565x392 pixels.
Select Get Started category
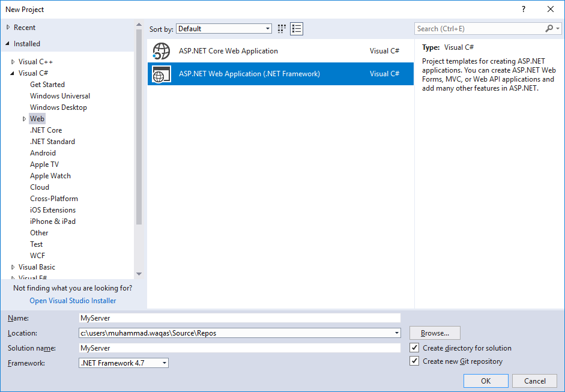[47, 84]
